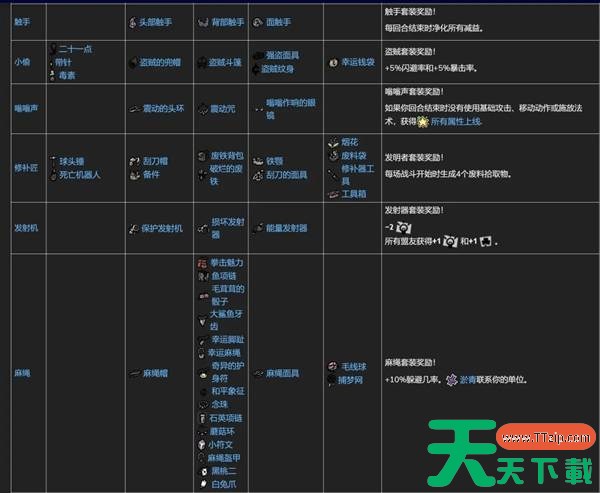Click the icon next to 毒素
The image size is (600, 493).
point(52,75)
